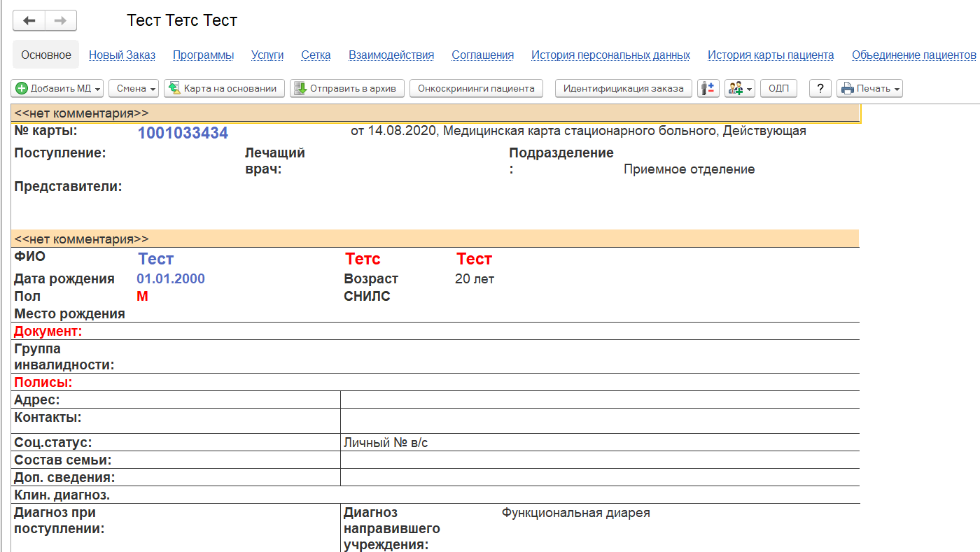
Task: Click the green plus Добавить МД button
Action: [x=57, y=88]
